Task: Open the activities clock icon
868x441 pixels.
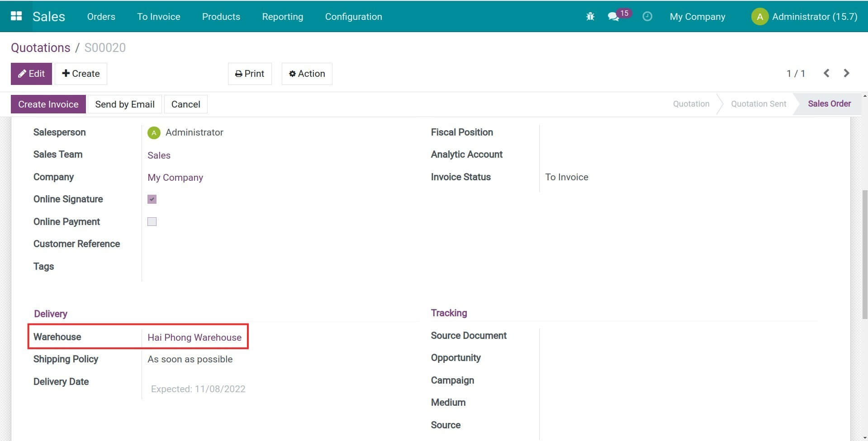Action: click(x=647, y=16)
